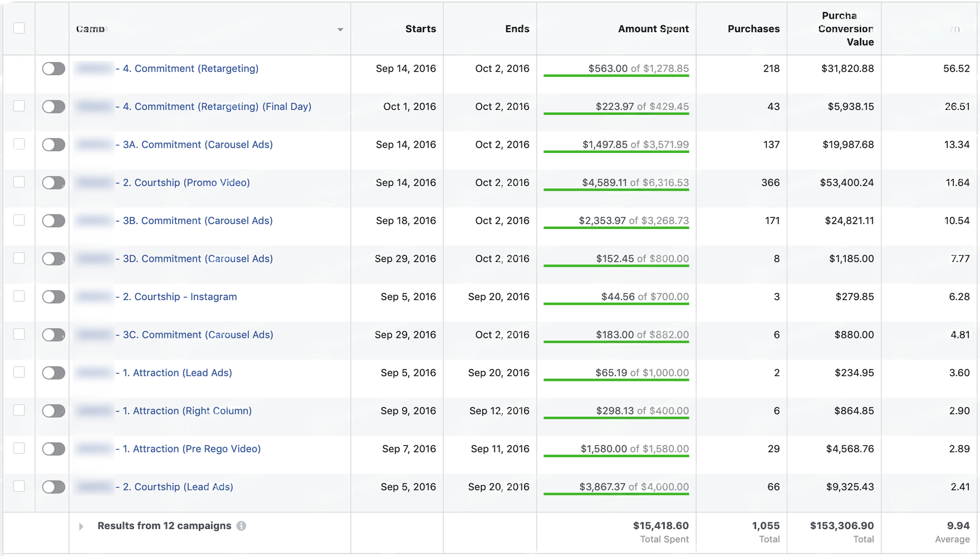Select the $153,306.90 total conversion value
The image size is (980, 556).
(842, 526)
